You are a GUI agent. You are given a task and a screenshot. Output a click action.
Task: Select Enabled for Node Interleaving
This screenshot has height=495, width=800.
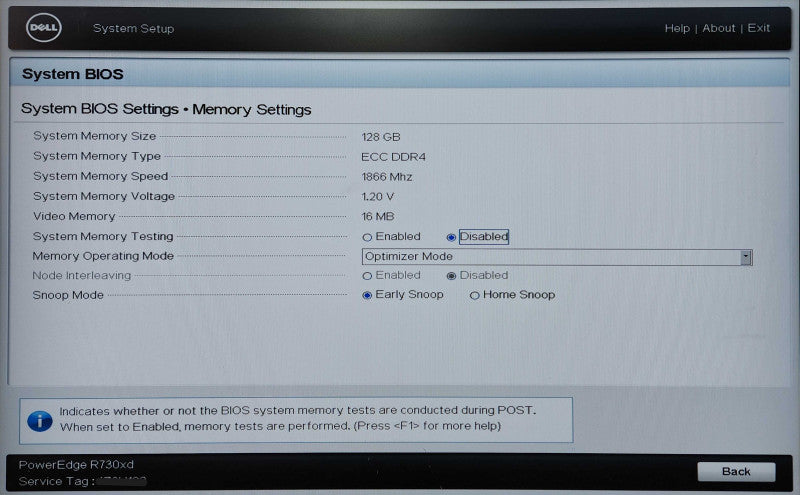(367, 276)
